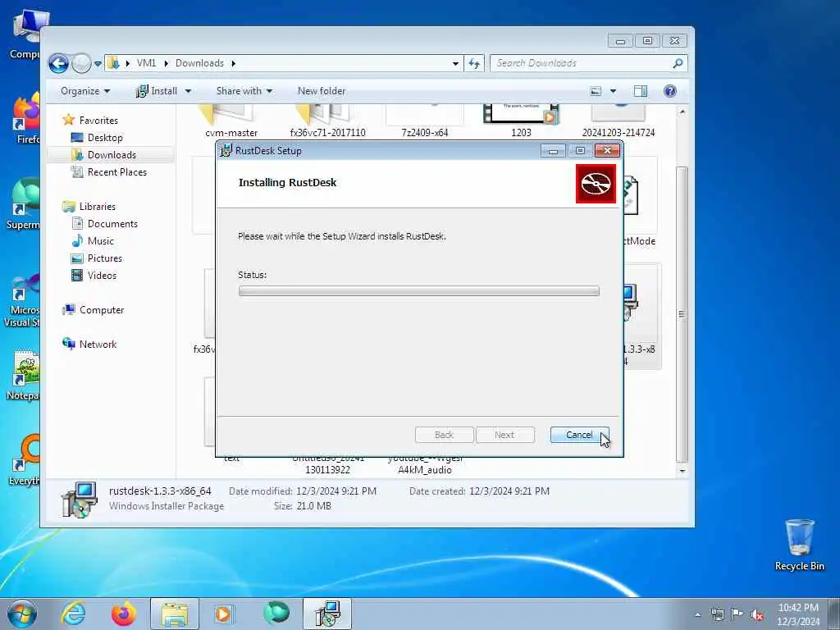
Task: Expand the address bar history dropdown
Action: (x=455, y=63)
